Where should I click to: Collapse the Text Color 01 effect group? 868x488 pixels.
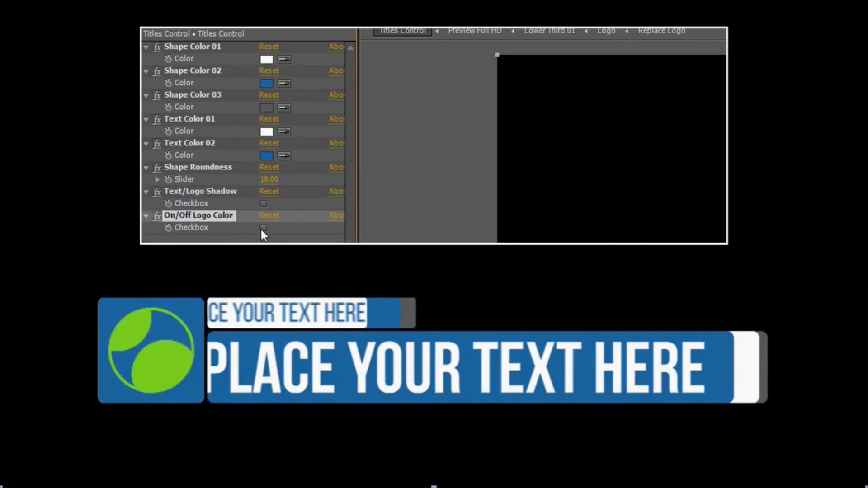(x=146, y=119)
